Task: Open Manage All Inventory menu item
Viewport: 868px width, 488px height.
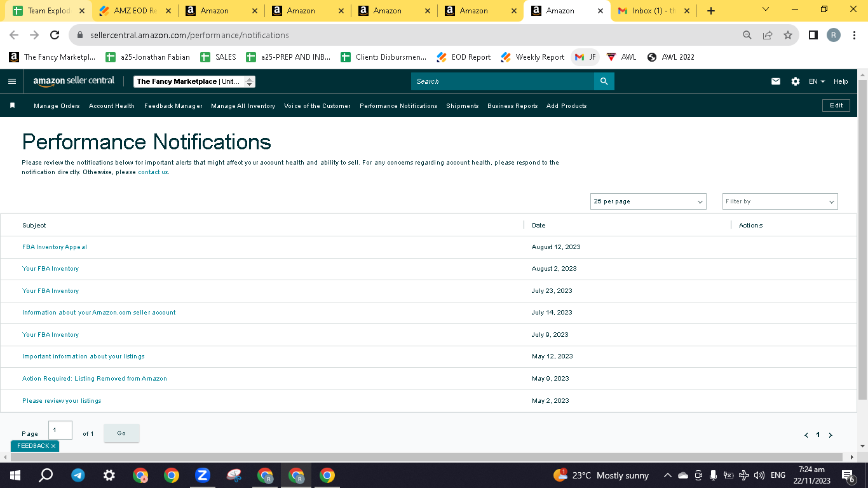Action: pyautogui.click(x=243, y=106)
